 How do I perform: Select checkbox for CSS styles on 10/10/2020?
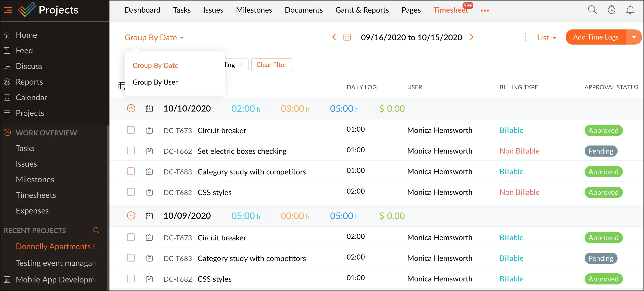[x=131, y=192]
